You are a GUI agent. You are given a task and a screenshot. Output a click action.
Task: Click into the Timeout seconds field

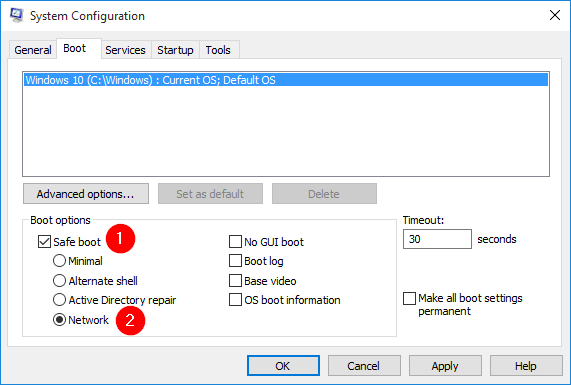[x=437, y=239]
